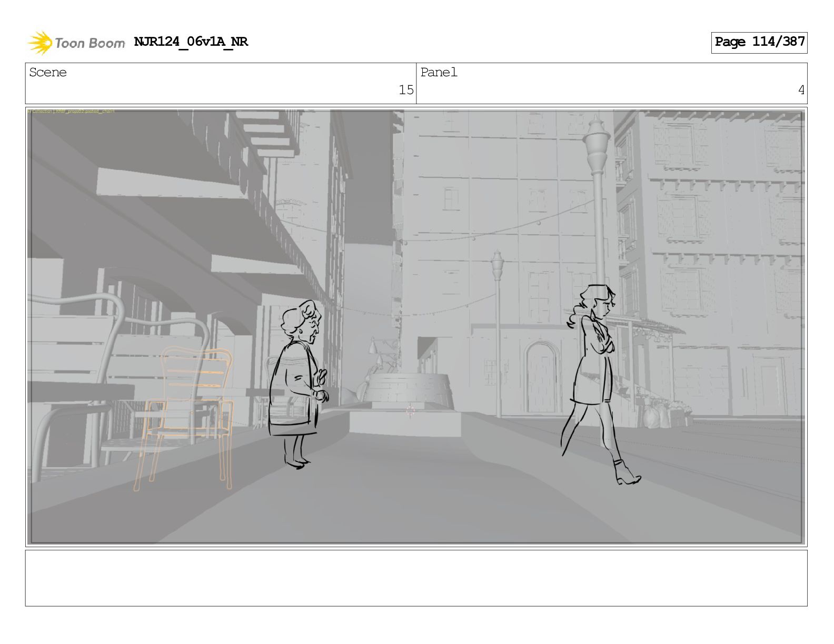This screenshot has width=834, height=644.
Task: Click the panel number 4
Action: [801, 90]
